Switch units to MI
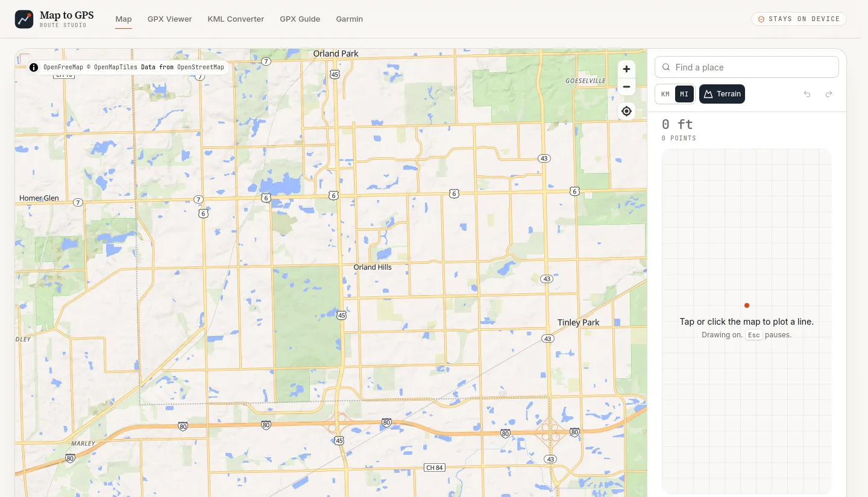Image resolution: width=868 pixels, height=497 pixels. pos(684,94)
